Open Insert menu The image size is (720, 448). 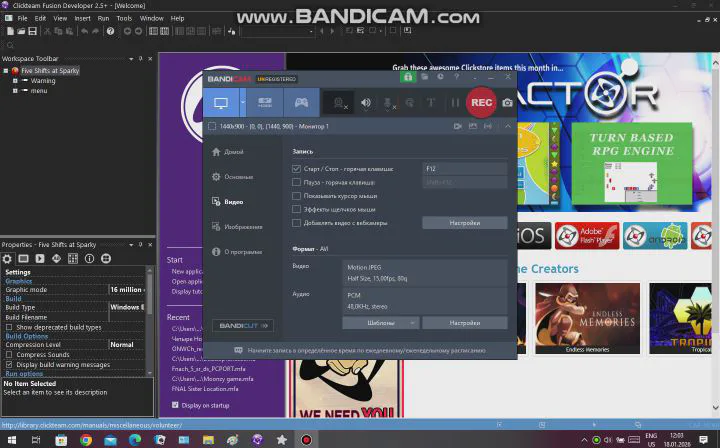point(82,18)
